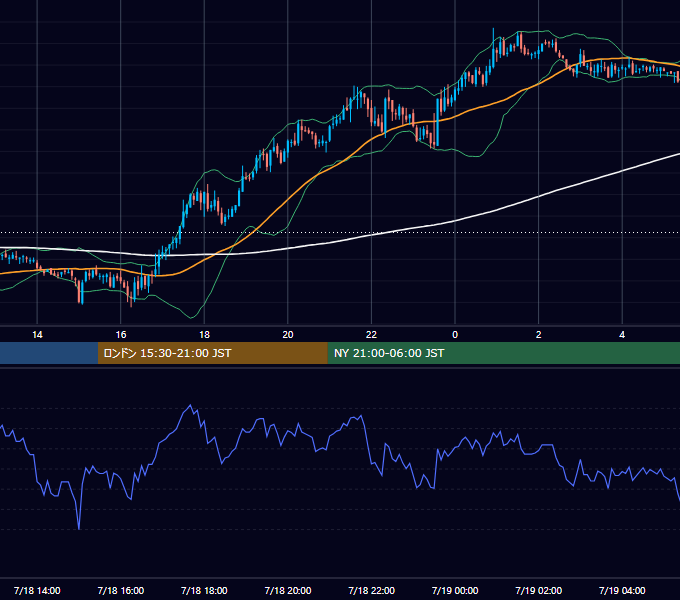The width and height of the screenshot is (680, 600).
Task: Click the 7/19 00:00 time label
Action: 455,590
